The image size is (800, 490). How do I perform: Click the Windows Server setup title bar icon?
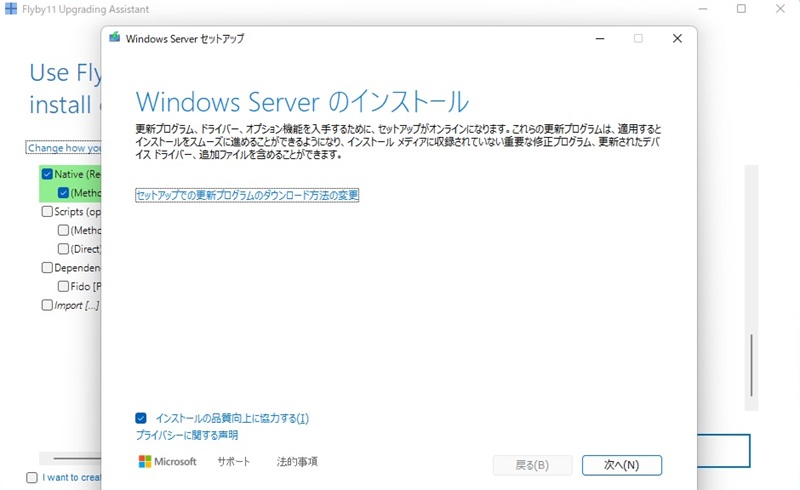pyautogui.click(x=114, y=39)
